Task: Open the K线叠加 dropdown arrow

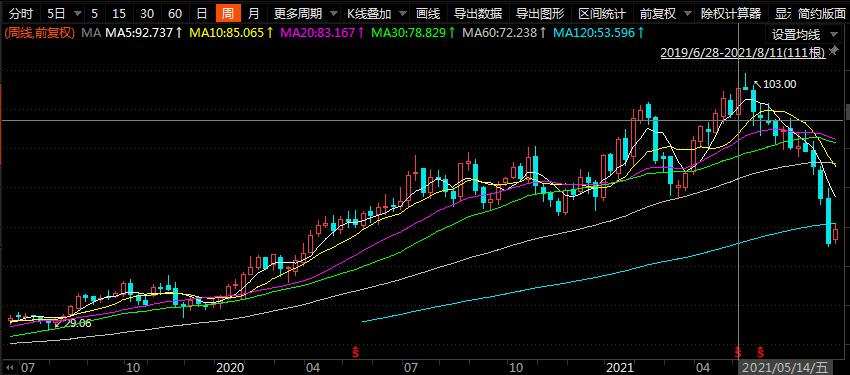Action: pos(402,14)
